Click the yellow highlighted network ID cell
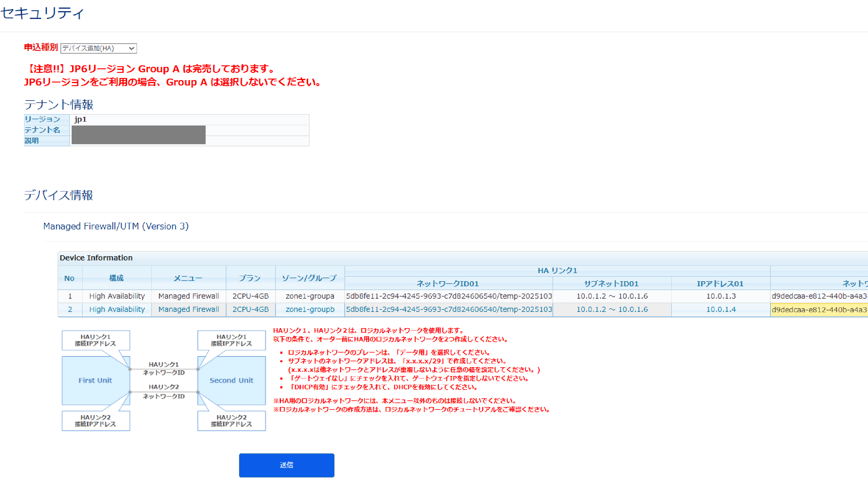Viewport: 868px width, 485px height. (x=819, y=309)
